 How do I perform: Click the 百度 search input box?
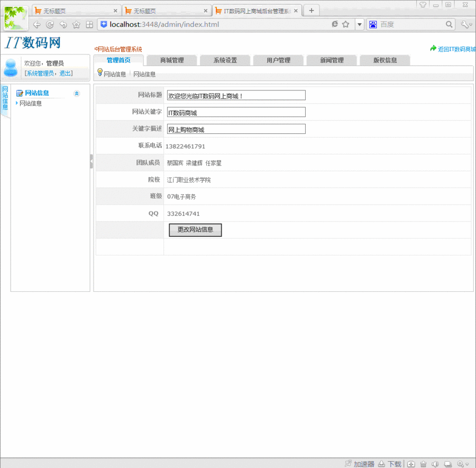coord(411,24)
